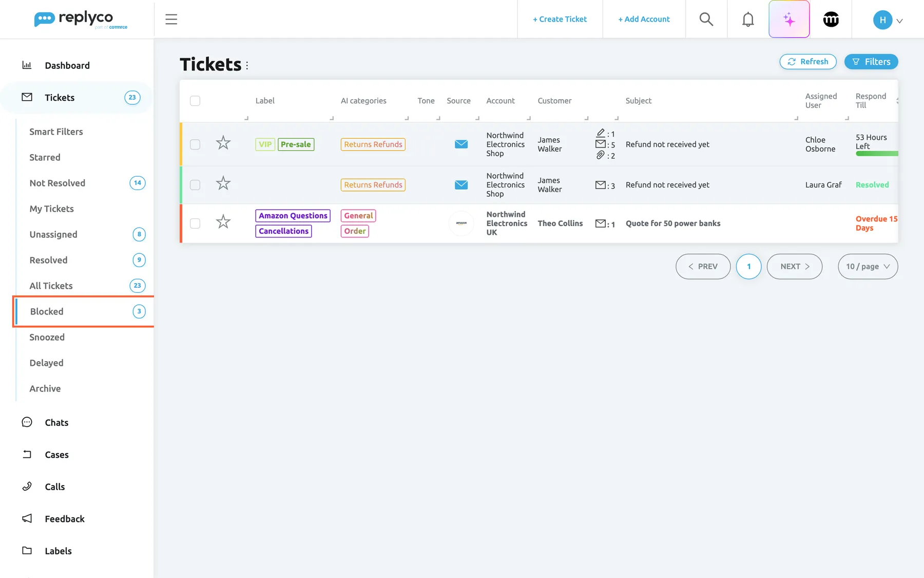Image resolution: width=924 pixels, height=578 pixels.
Task: Check the Laura Graf ticket checkbox
Action: [x=195, y=184]
